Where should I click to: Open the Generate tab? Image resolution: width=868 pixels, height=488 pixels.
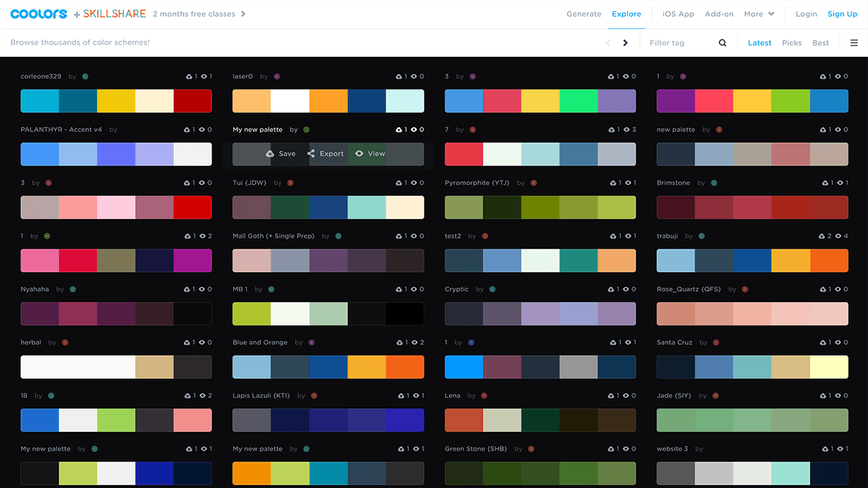coord(584,14)
